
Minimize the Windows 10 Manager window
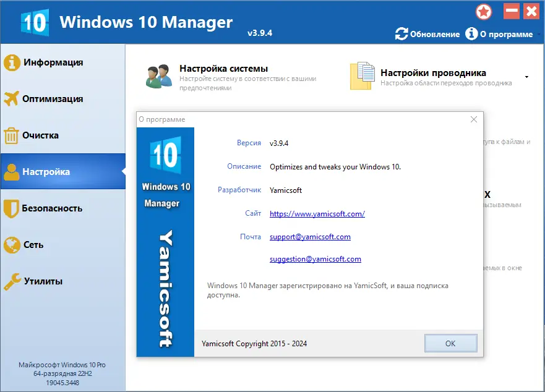pyautogui.click(x=512, y=11)
